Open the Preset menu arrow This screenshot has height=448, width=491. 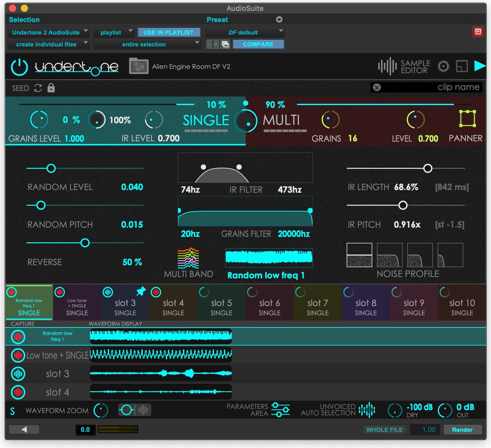pos(279,20)
